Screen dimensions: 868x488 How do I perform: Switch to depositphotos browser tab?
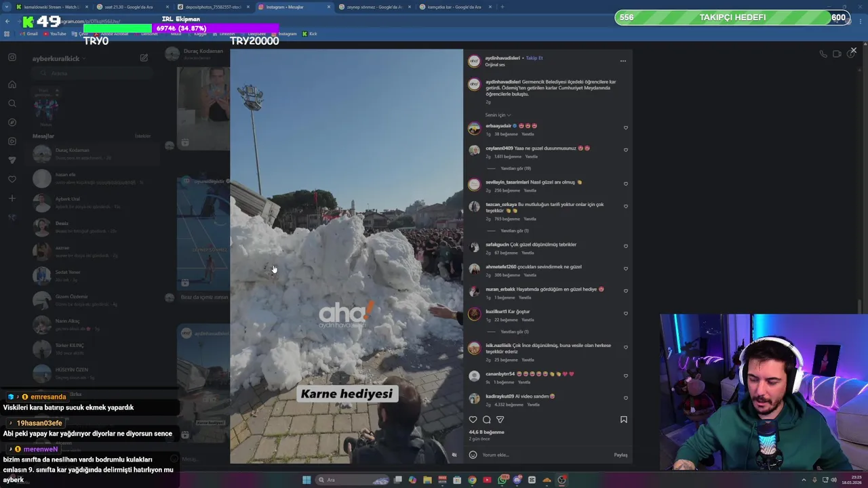point(213,7)
